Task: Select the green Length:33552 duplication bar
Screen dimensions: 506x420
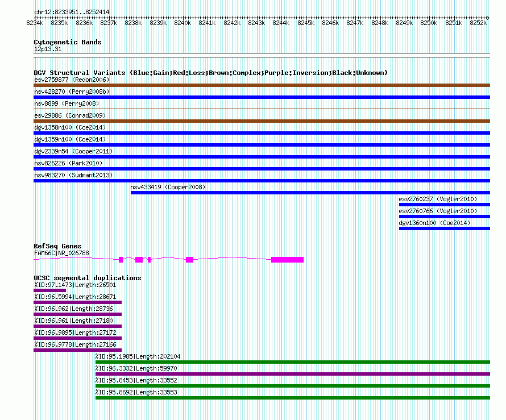Action: pos(293,386)
